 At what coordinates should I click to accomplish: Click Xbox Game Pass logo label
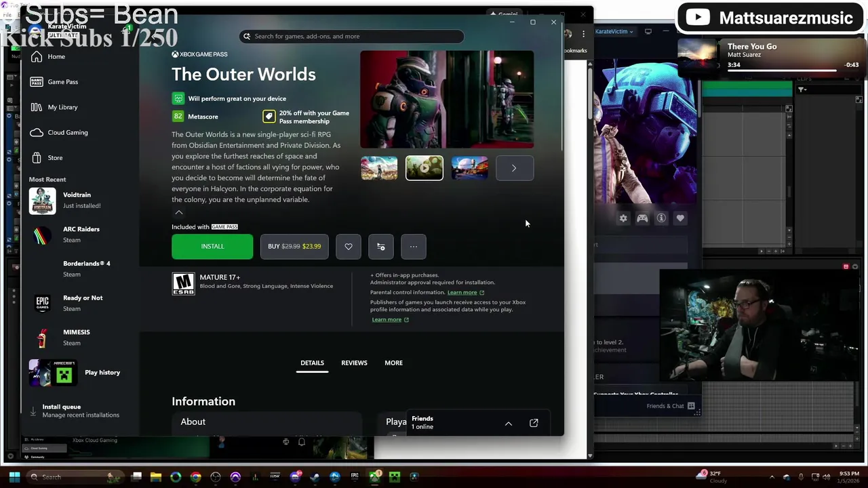[199, 54]
